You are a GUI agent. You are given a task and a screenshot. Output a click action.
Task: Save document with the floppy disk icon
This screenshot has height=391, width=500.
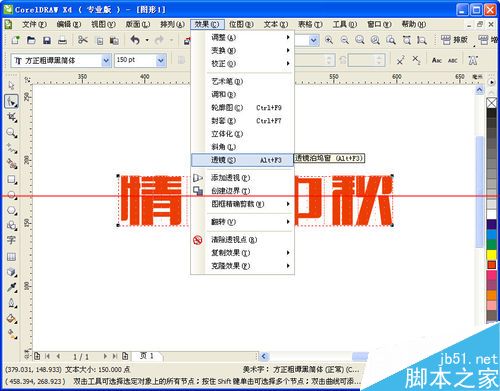pyautogui.click(x=47, y=40)
